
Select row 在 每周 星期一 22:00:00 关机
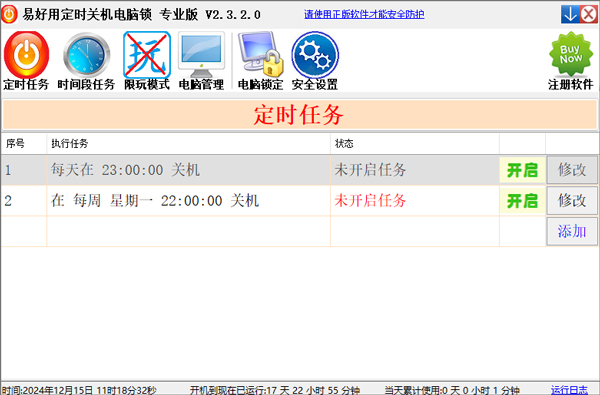[x=249, y=201]
